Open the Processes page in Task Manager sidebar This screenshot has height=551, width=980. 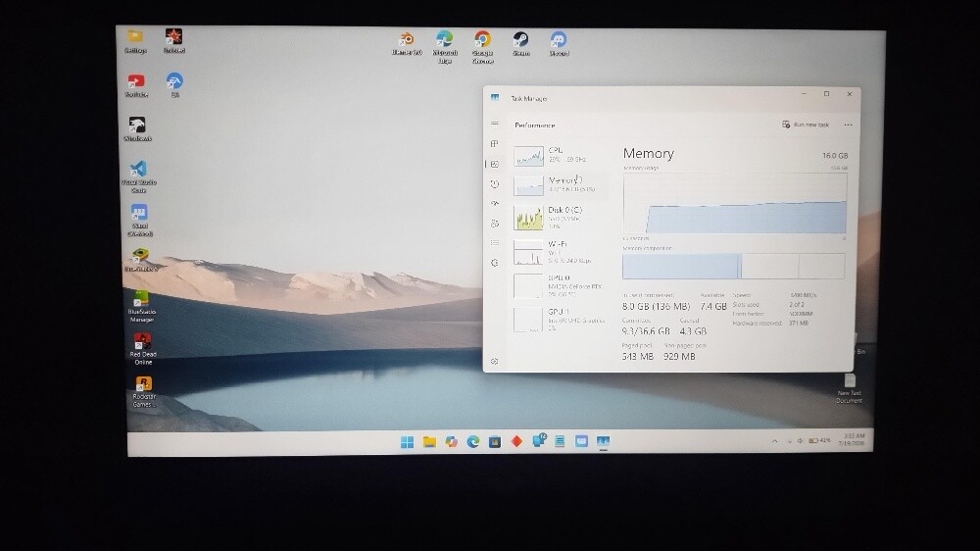[494, 144]
